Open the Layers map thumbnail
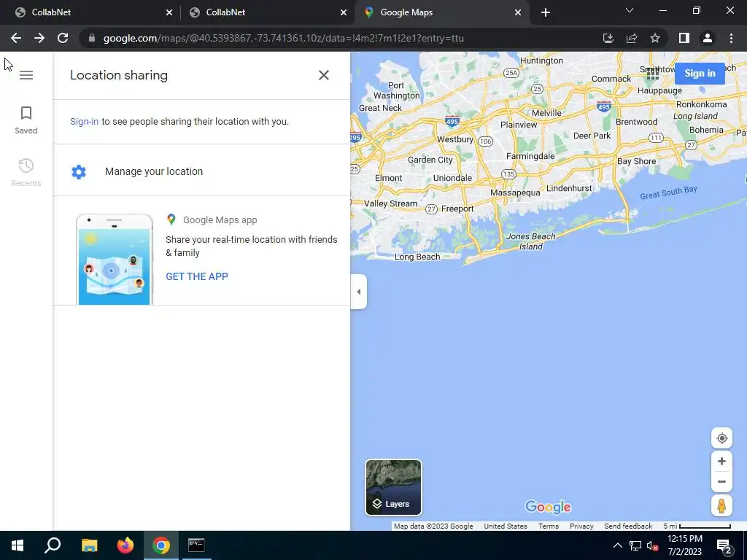Viewport: 747px width, 560px height. (x=393, y=487)
